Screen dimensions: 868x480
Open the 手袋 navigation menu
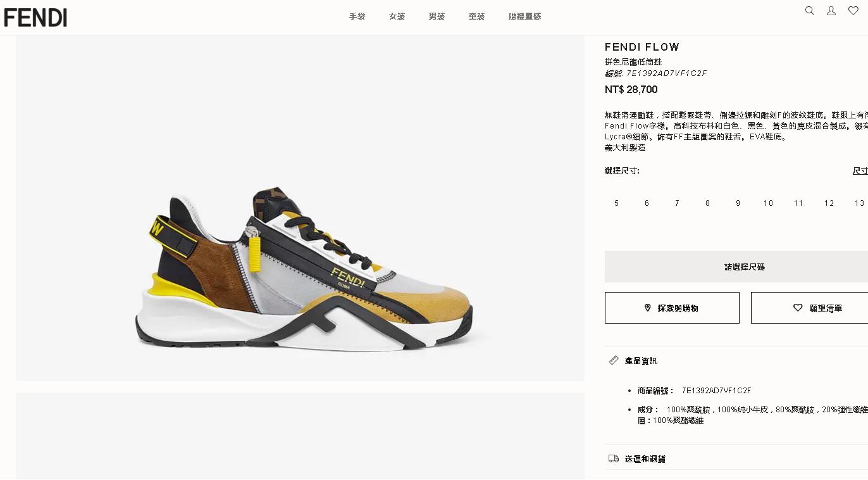pyautogui.click(x=357, y=16)
